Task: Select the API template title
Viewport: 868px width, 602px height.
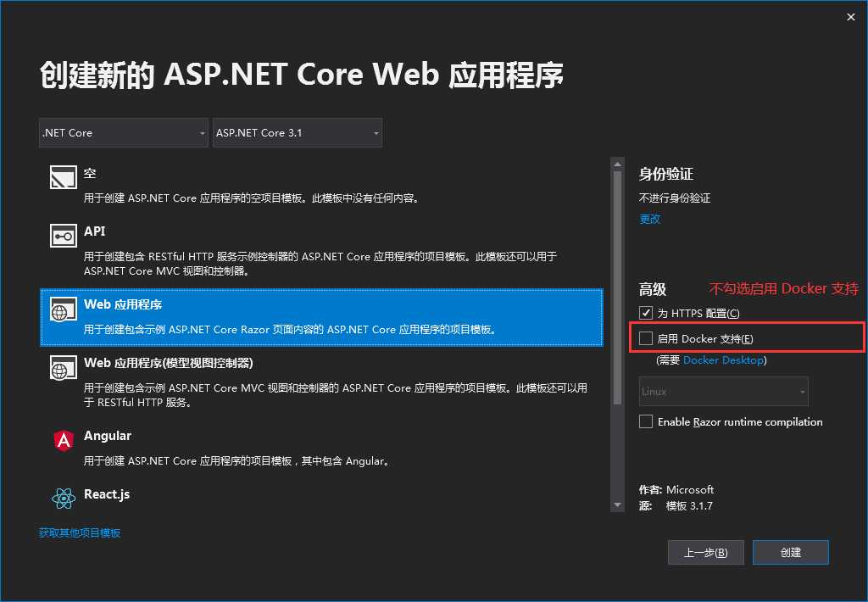Action: pyautogui.click(x=94, y=231)
